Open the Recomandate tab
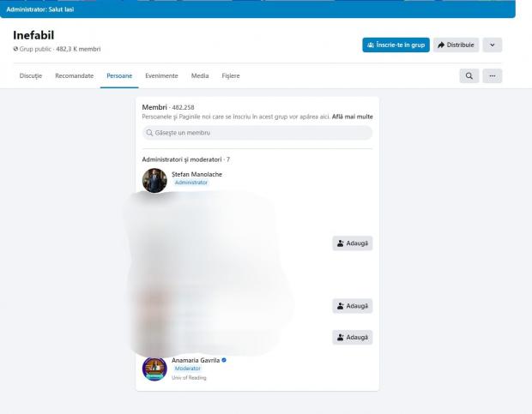Image resolution: width=532 pixels, height=414 pixels. 75,76
